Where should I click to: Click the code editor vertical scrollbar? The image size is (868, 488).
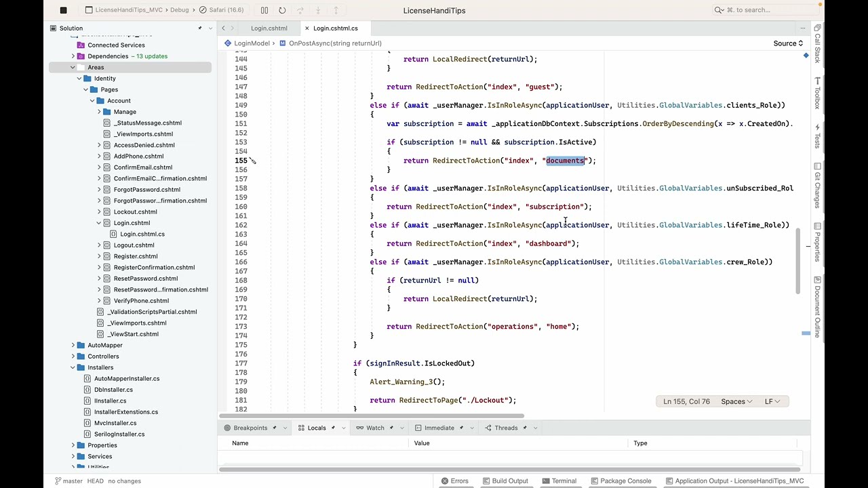tap(798, 261)
